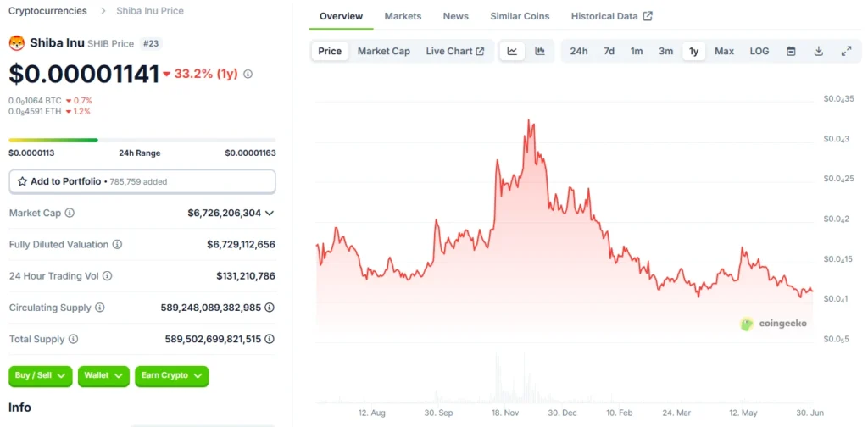Click the Market Cap info icon
This screenshot has height=427, width=868.
coord(70,213)
